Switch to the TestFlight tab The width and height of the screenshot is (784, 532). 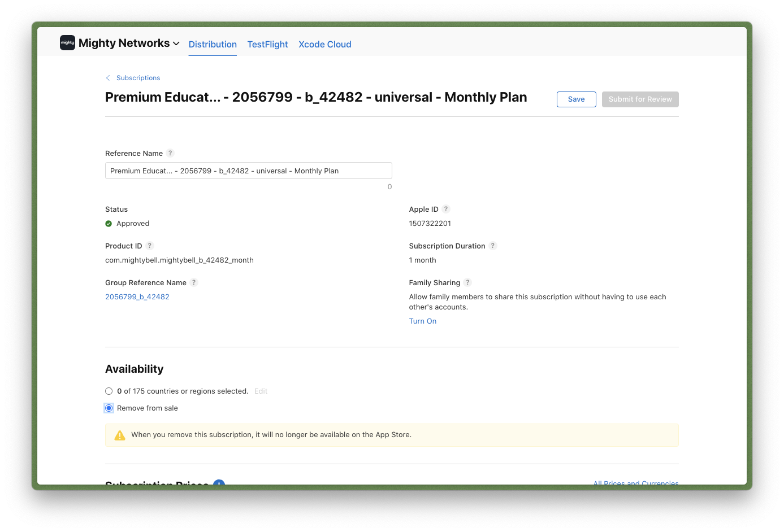coord(267,44)
